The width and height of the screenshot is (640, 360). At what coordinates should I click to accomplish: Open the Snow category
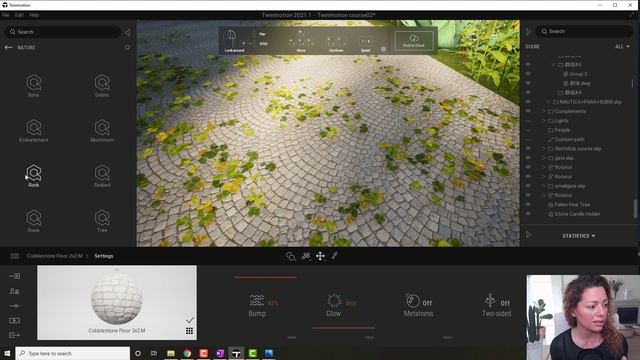[x=33, y=221]
